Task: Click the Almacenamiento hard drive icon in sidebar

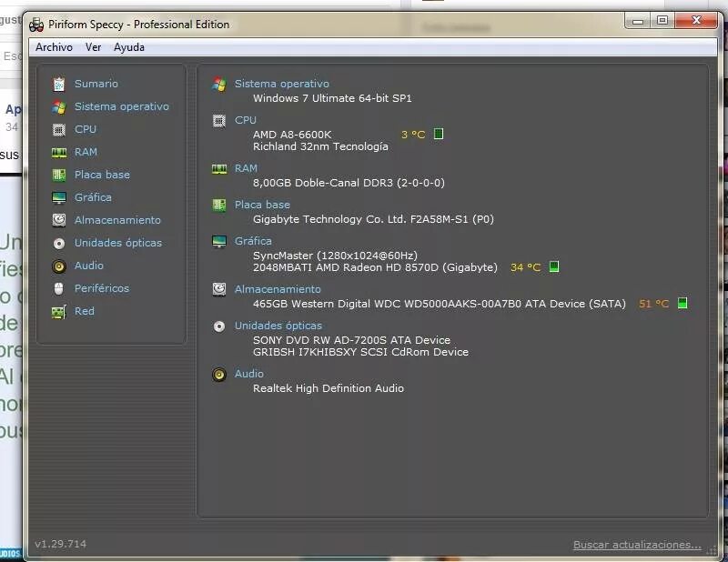Action: coord(59,220)
